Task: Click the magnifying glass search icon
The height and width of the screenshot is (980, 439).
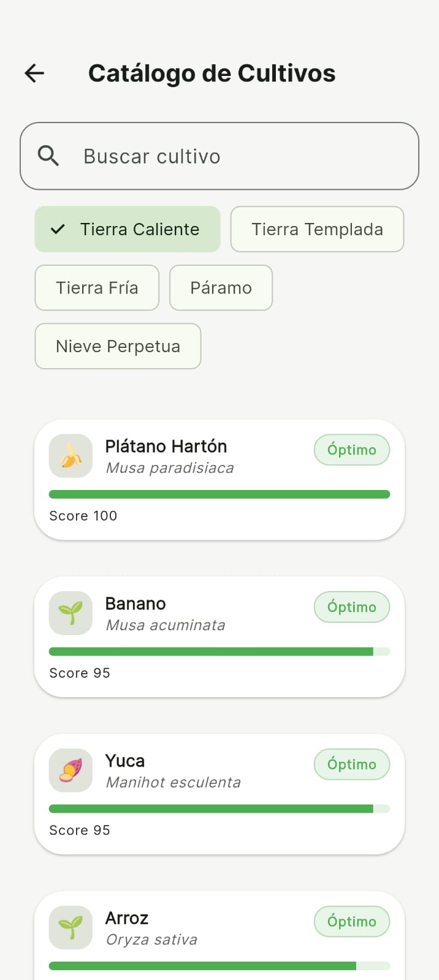Action: [x=49, y=156]
